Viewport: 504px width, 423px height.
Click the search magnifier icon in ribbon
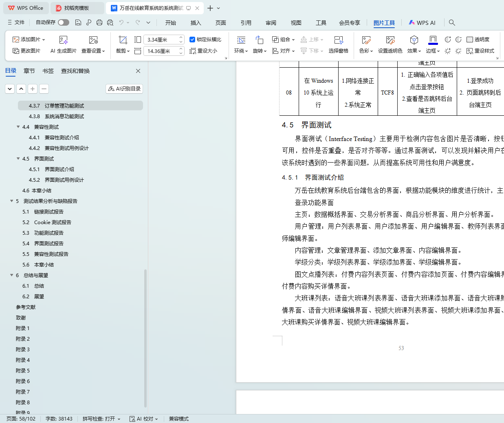[x=452, y=22]
